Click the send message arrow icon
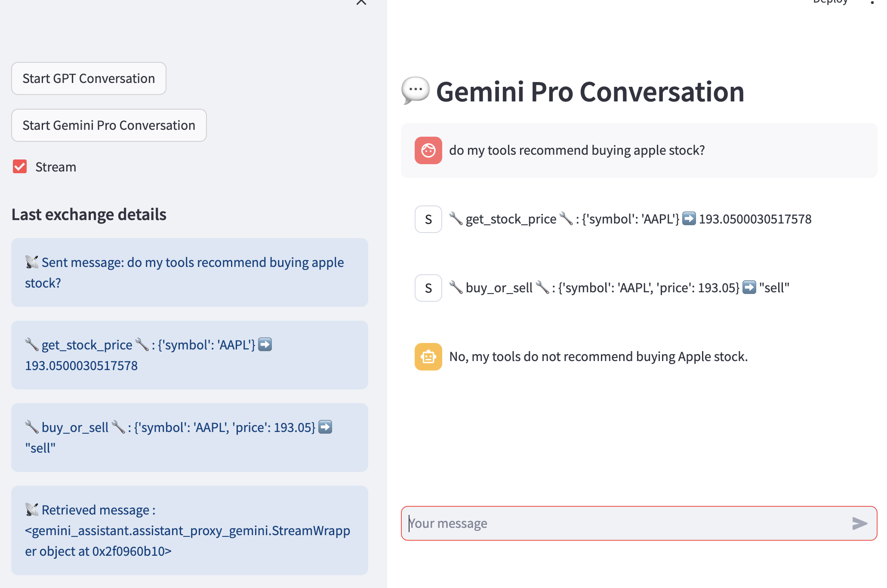Viewport: 887px width, 588px height. pyautogui.click(x=859, y=523)
